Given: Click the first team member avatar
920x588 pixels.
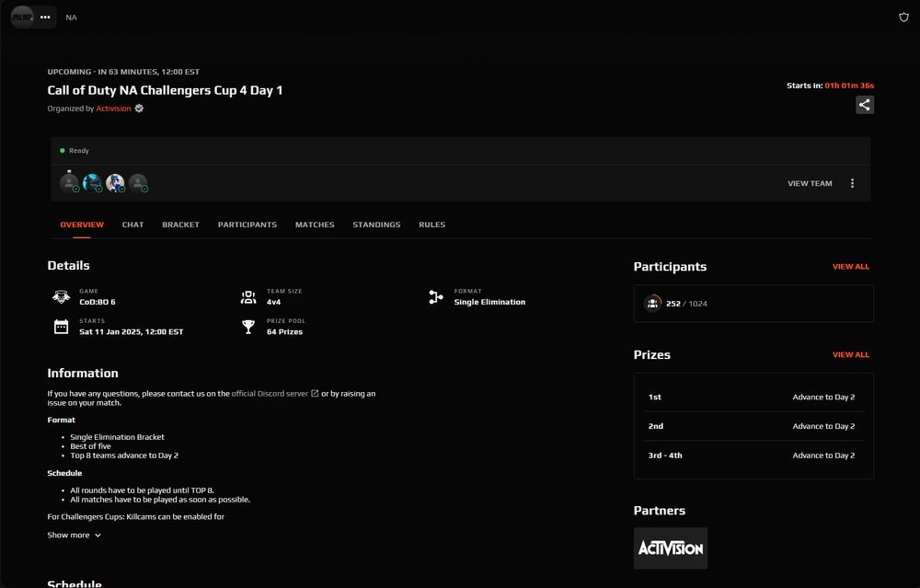Looking at the screenshot, I should [69, 182].
